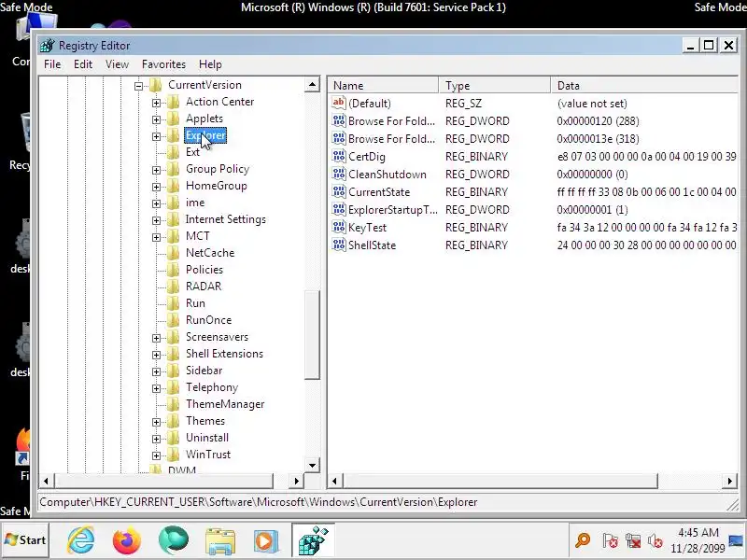747x560 pixels.
Task: Sort values by the Name column header
Action: 384,86
